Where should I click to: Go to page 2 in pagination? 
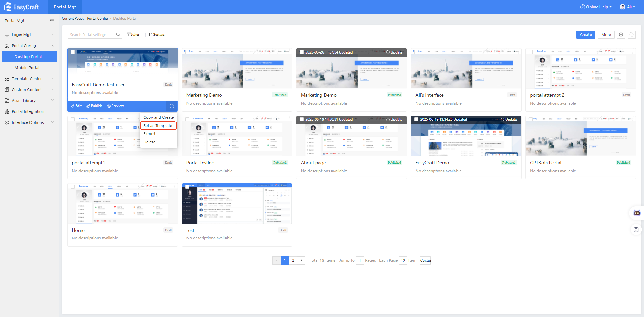(x=293, y=260)
